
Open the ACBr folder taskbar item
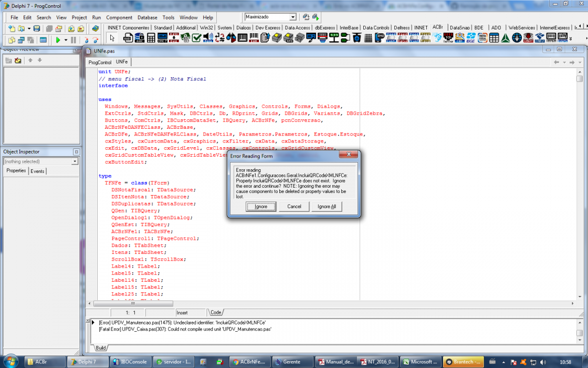tap(45, 362)
